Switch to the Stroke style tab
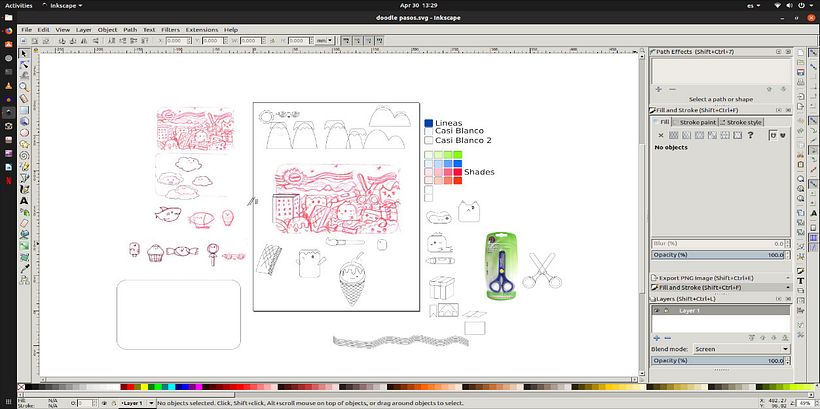The width and height of the screenshot is (820, 409). pyautogui.click(x=741, y=122)
